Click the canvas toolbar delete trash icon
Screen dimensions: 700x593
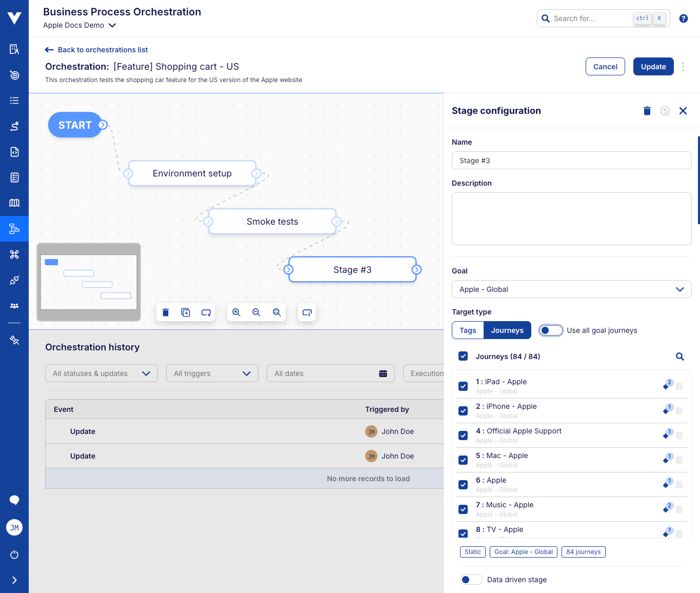[166, 312]
